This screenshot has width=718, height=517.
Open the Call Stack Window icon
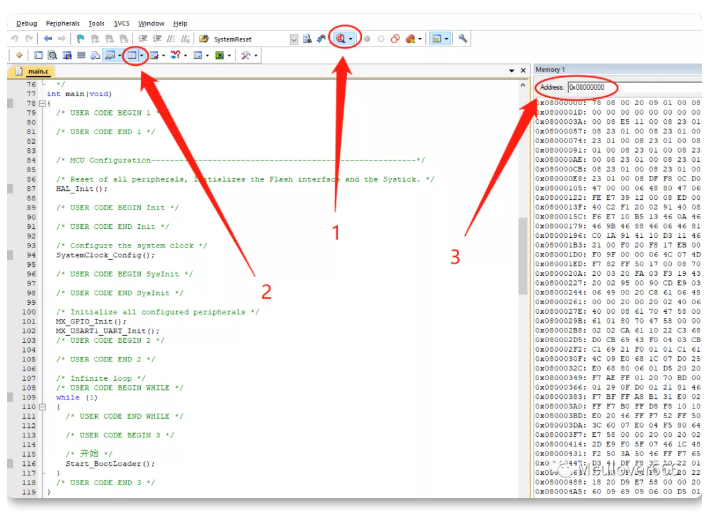click(95, 55)
